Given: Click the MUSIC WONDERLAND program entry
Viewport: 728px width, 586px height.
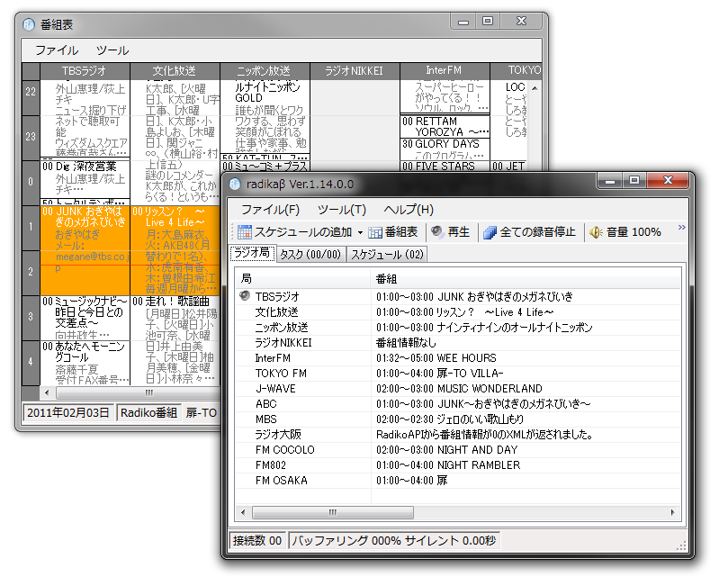Looking at the screenshot, I should (459, 389).
